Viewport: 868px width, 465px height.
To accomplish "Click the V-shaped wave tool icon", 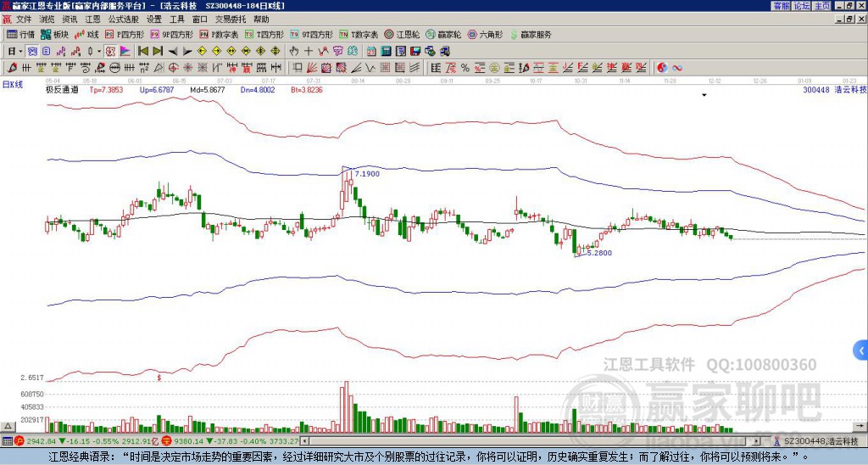I will 370,68.
